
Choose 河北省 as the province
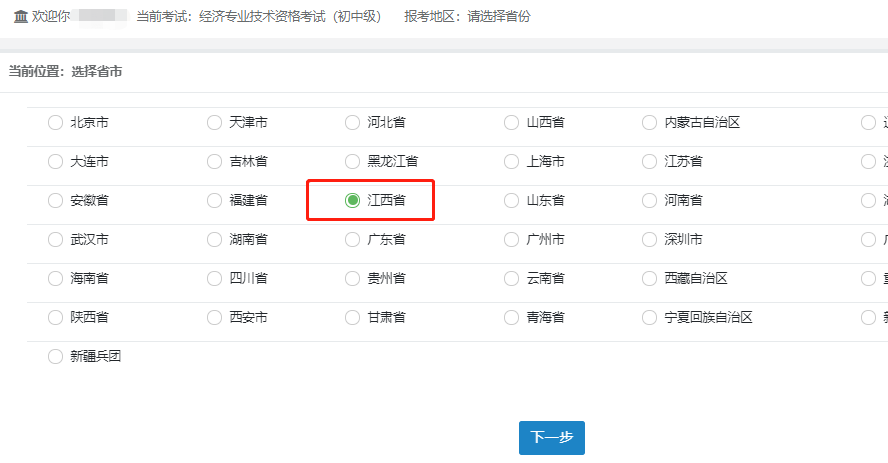point(352,123)
